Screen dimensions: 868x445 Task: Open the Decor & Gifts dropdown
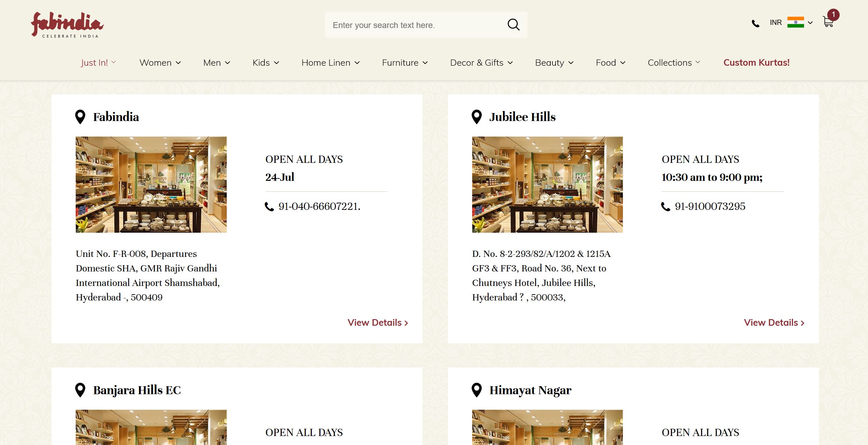tap(481, 63)
